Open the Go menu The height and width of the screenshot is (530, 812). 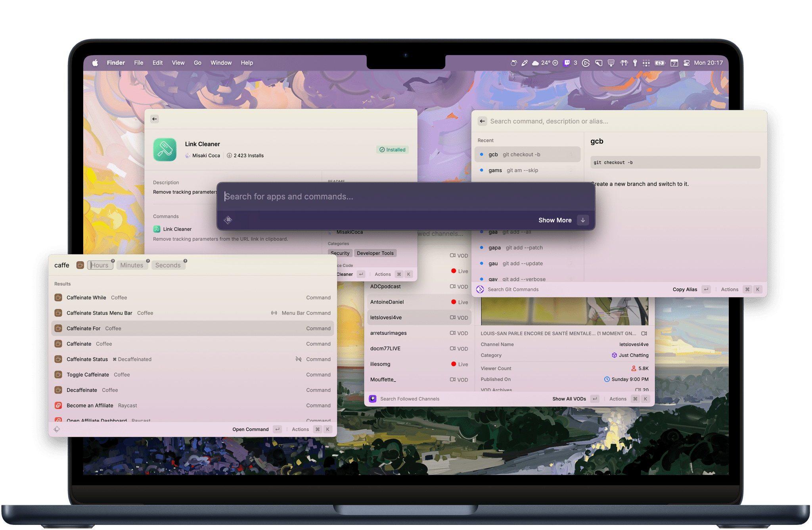(x=197, y=63)
